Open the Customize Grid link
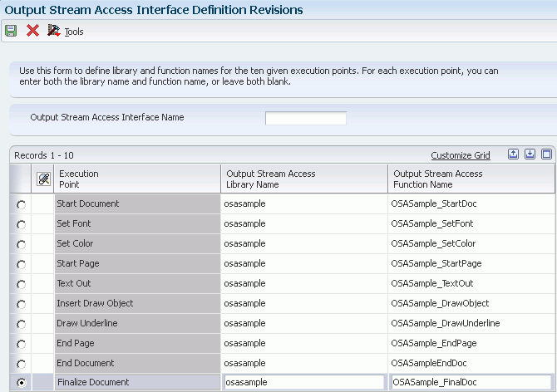The width and height of the screenshot is (557, 392). [460, 155]
